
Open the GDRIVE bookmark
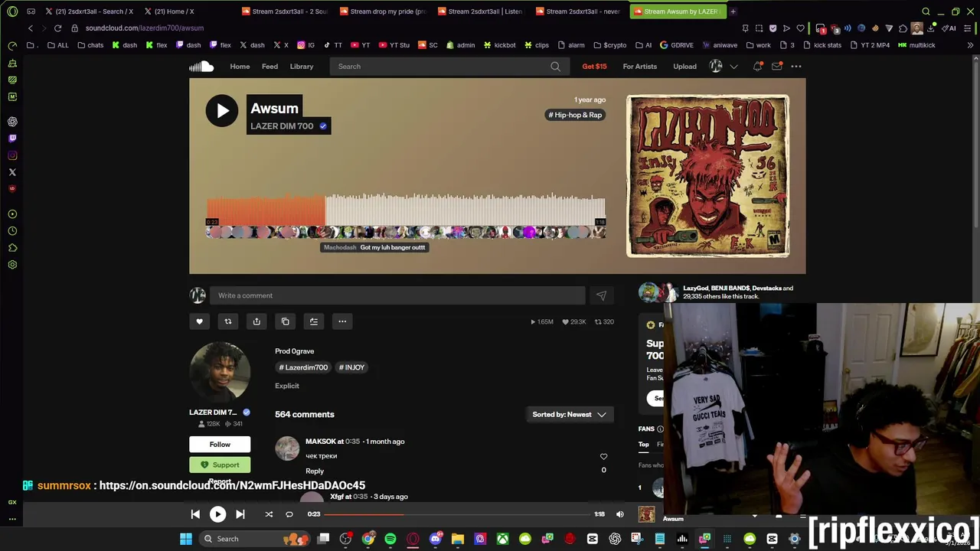pos(676,45)
